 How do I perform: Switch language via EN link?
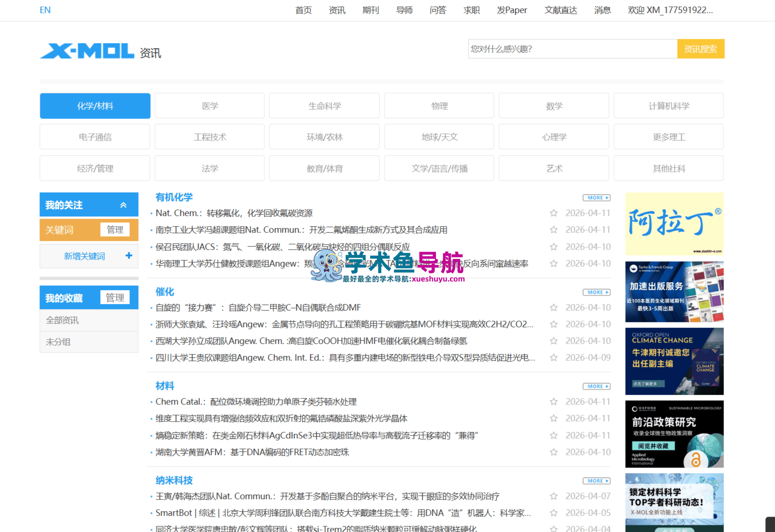coord(45,10)
